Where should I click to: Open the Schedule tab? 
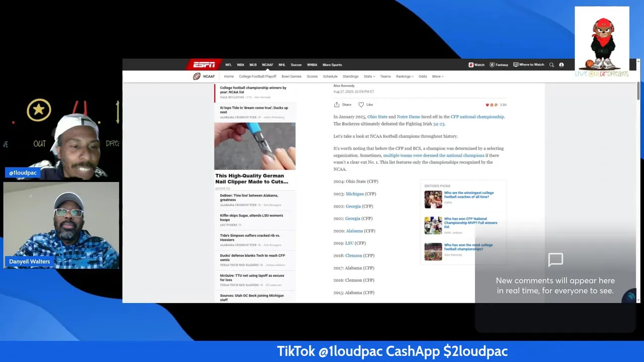(330, 76)
